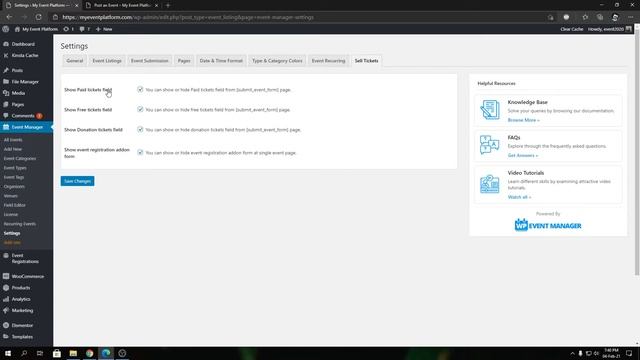Image resolution: width=640 pixels, height=360 pixels.
Task: Click the WP Event Manager logo
Action: (548, 225)
